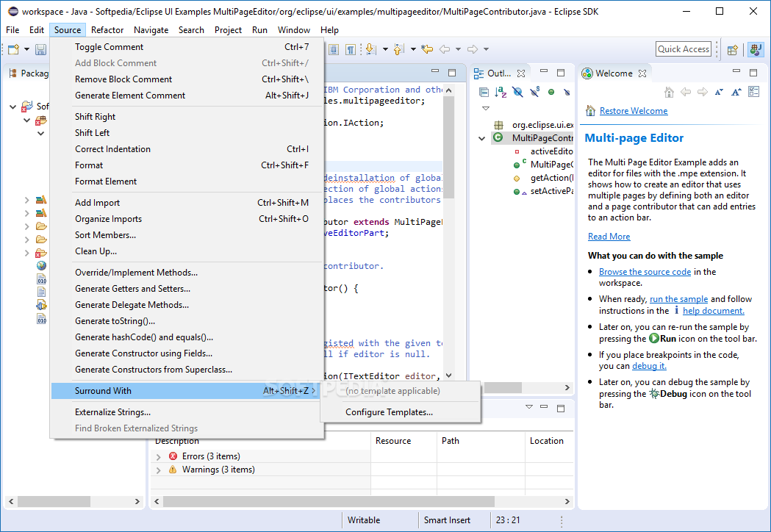Toggle block selection mode
The height and width of the screenshot is (532, 771).
pyautogui.click(x=334, y=49)
